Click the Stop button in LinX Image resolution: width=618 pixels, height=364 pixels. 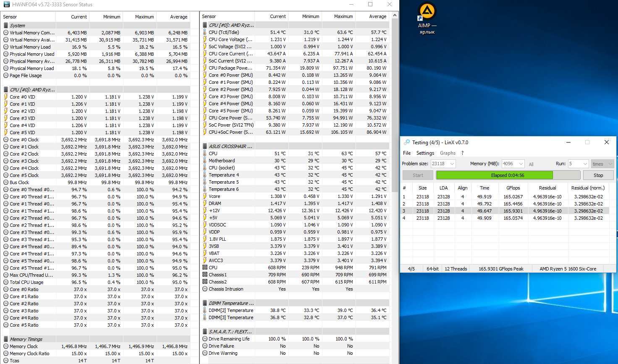pyautogui.click(x=598, y=175)
